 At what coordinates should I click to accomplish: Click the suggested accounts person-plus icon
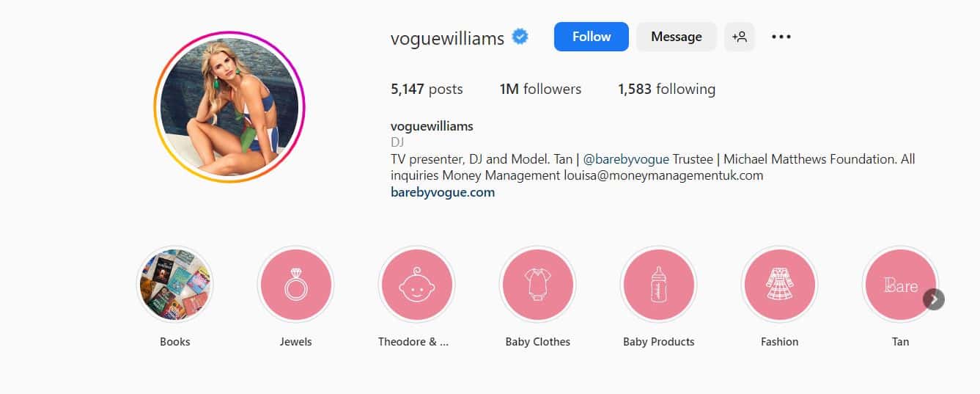point(740,37)
